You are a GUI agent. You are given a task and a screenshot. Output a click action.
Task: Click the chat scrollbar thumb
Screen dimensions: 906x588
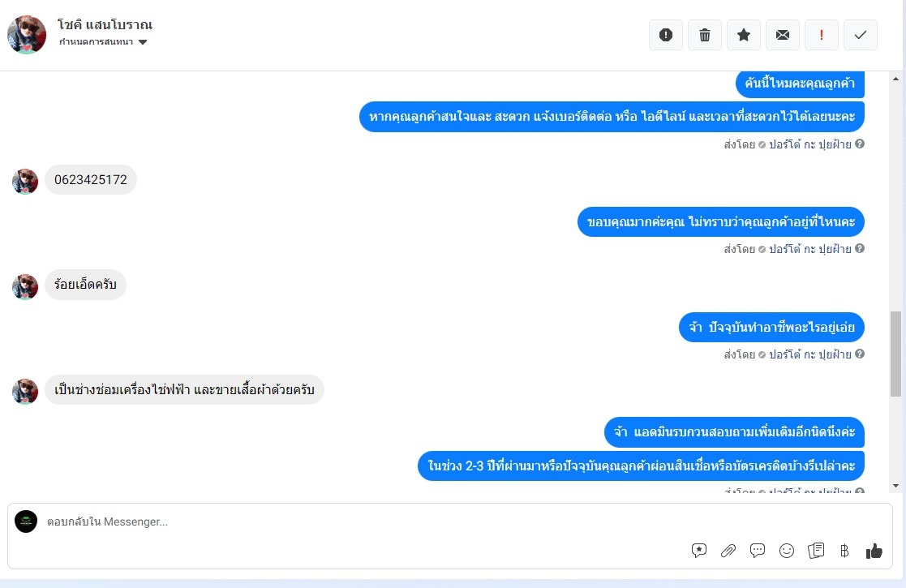point(895,354)
